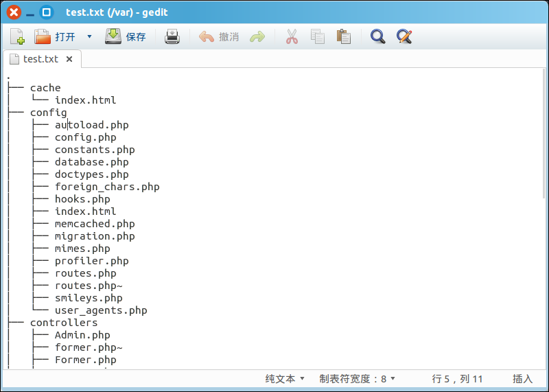Select the test.txt tab
Screen dimensions: 549x392
click(x=40, y=59)
